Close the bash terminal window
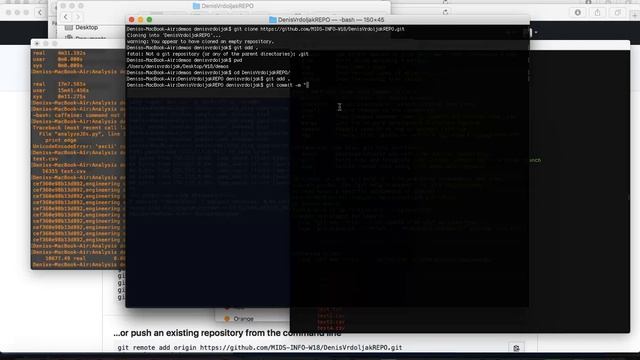 pyautogui.click(x=131, y=20)
